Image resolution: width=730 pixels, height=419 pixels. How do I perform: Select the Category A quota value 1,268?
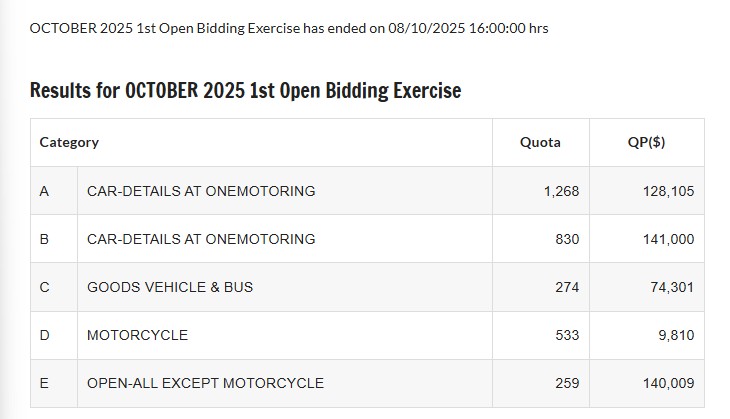click(x=561, y=191)
